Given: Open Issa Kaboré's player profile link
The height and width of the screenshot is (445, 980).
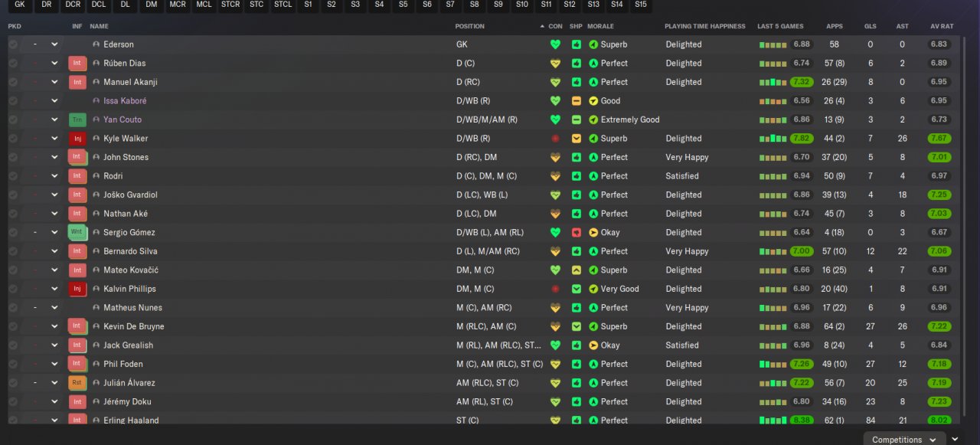Looking at the screenshot, I should [x=125, y=101].
